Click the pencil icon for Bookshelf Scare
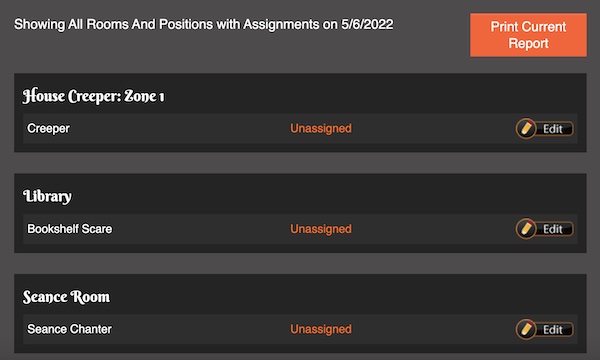The image size is (600, 360). [526, 229]
